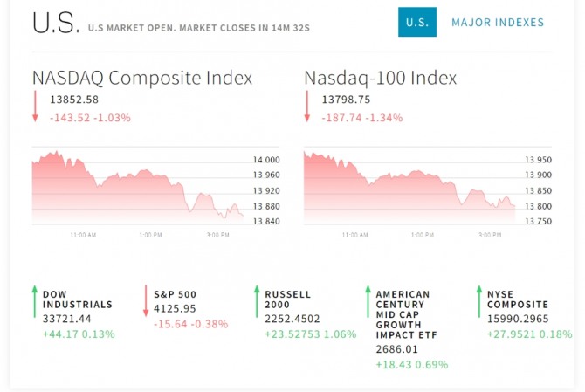This screenshot has height=392, width=585.
Task: Open the S&P 500 link
Action: (x=174, y=294)
